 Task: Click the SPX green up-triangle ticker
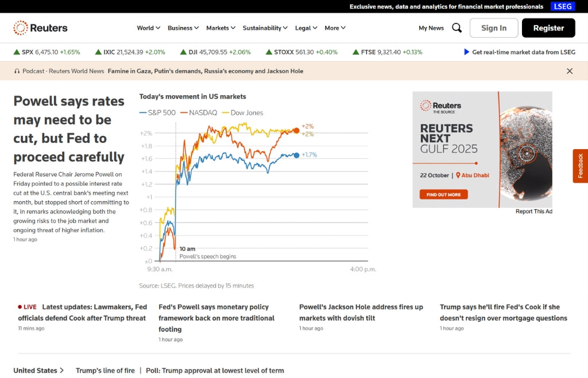click(x=17, y=52)
